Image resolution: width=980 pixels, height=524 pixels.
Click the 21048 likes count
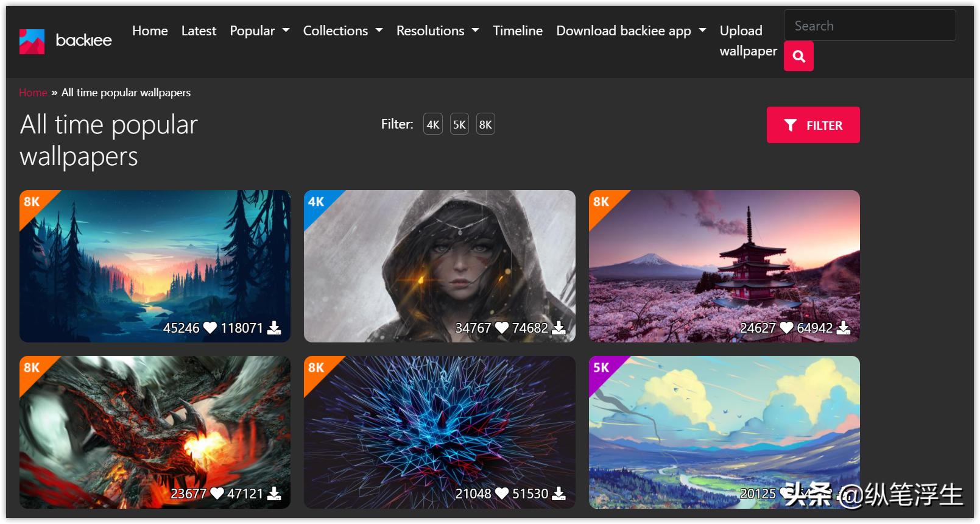point(473,494)
